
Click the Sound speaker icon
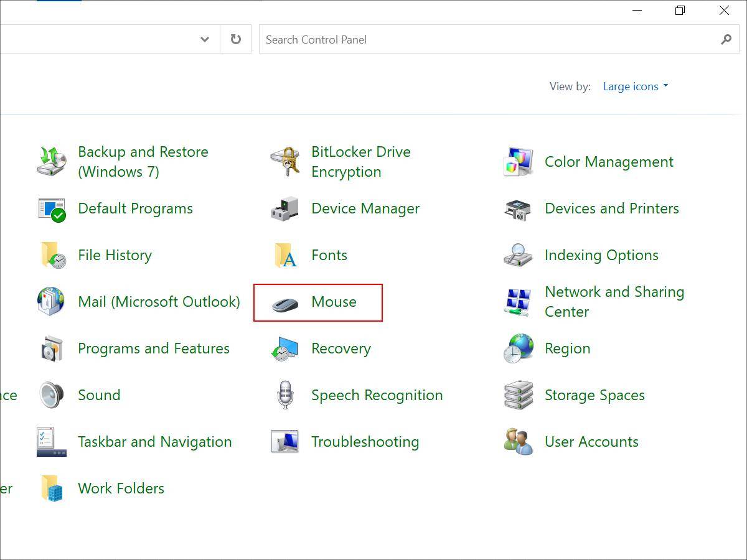click(52, 395)
